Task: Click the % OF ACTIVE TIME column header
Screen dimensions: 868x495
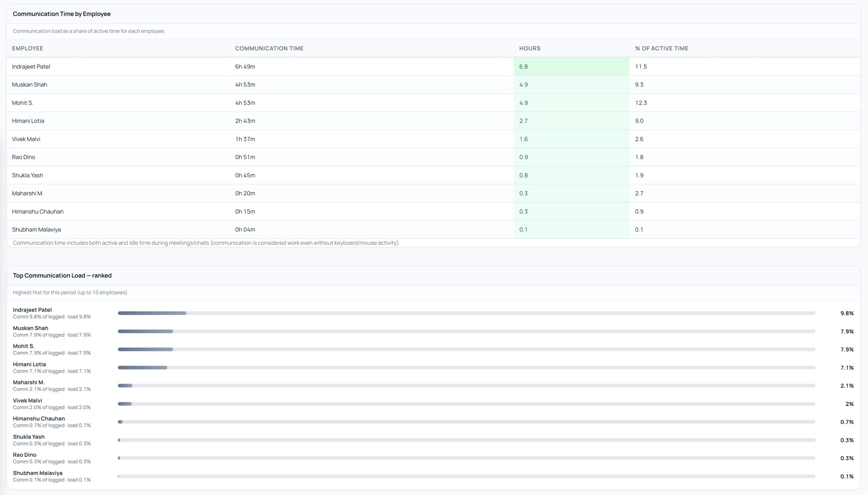Action: coord(662,48)
